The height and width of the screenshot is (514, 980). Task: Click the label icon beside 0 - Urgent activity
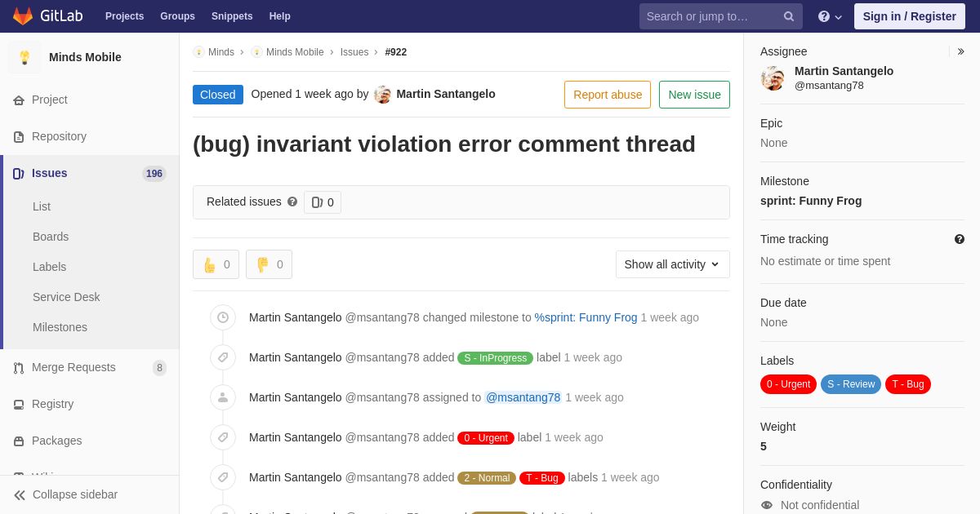coord(223,437)
